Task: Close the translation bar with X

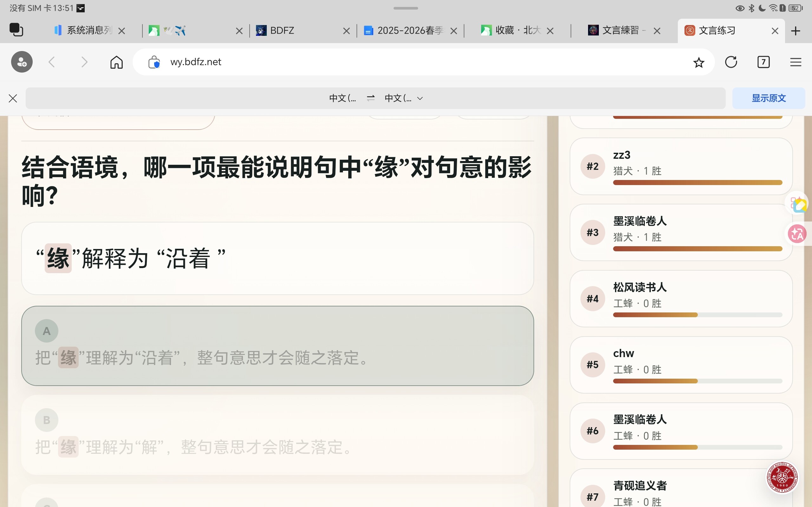Action: tap(13, 98)
